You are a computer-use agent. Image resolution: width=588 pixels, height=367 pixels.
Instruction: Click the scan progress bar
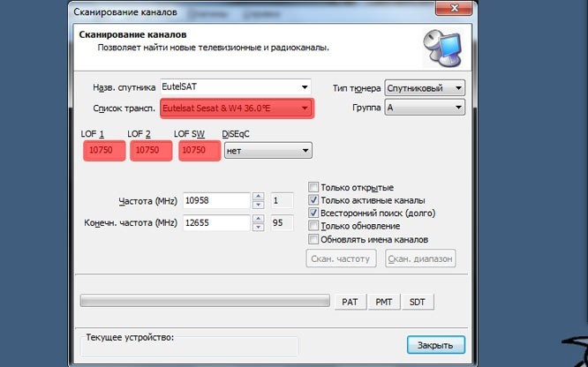(204, 302)
